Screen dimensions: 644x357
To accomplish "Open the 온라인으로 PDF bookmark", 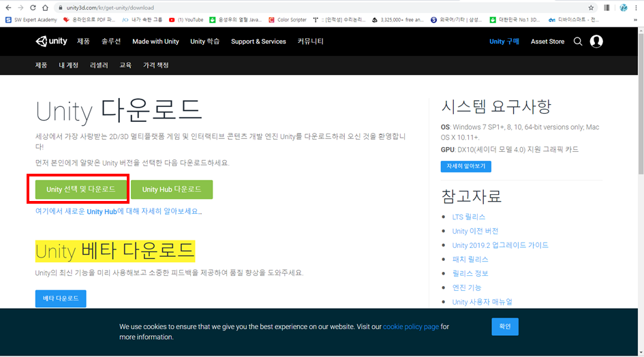I will pyautogui.click(x=89, y=19).
